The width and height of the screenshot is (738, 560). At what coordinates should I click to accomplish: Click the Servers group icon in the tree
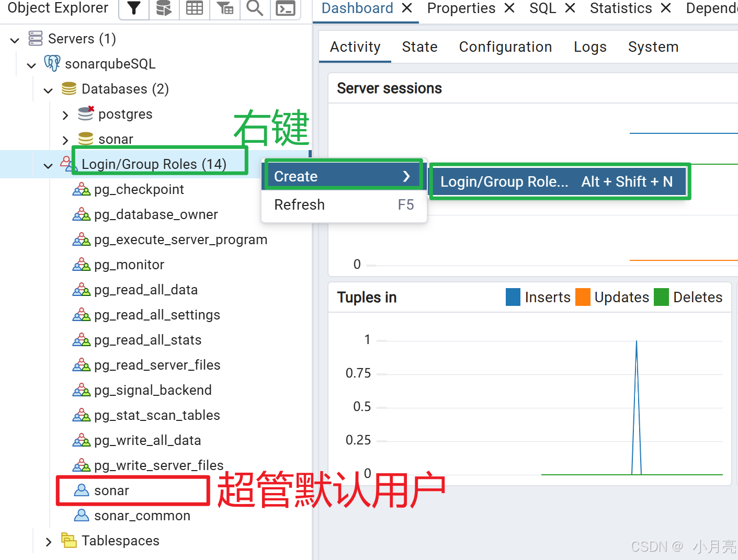coord(36,39)
